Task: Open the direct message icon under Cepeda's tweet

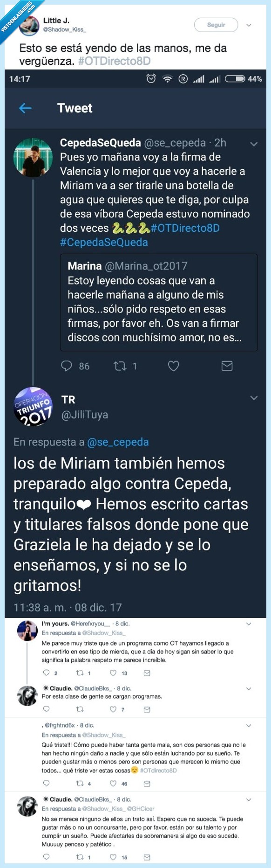Action: pyautogui.click(x=227, y=366)
